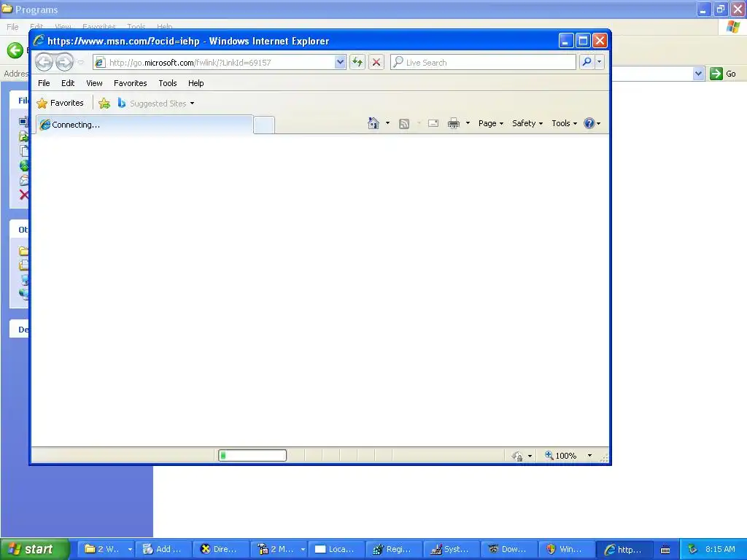Open the Favorites menu in menu bar

[130, 83]
